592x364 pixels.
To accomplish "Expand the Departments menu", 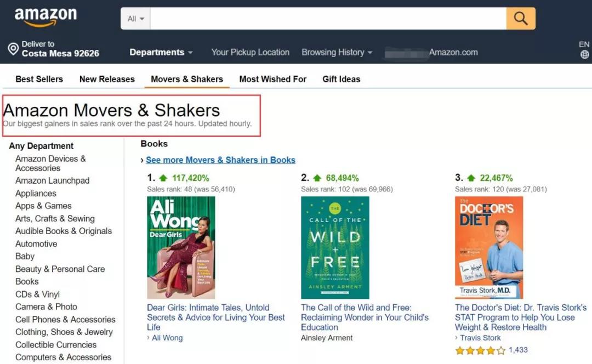I will point(161,52).
